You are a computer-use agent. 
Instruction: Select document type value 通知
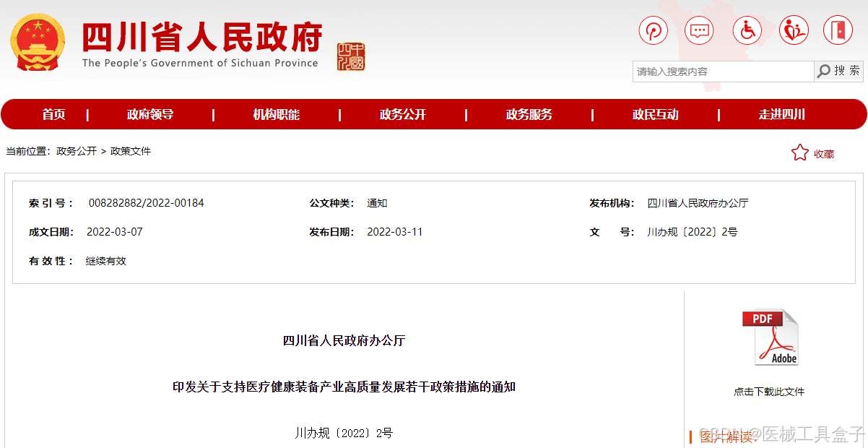(x=377, y=203)
